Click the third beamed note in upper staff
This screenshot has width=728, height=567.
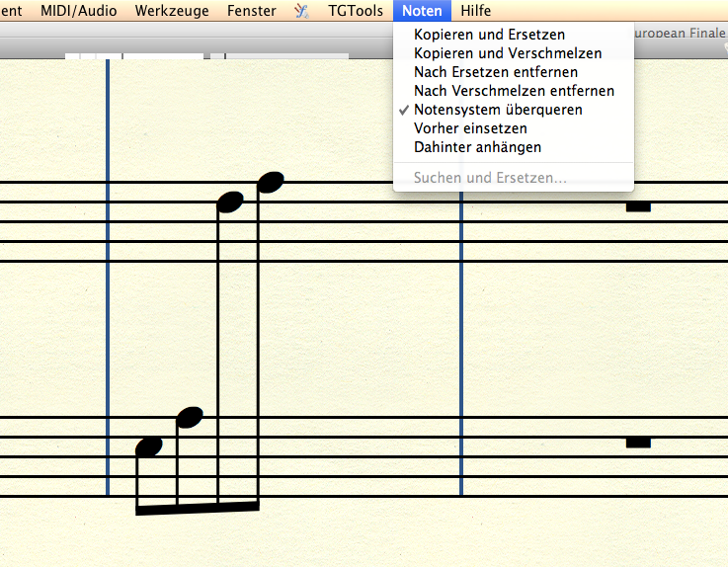coord(229,202)
